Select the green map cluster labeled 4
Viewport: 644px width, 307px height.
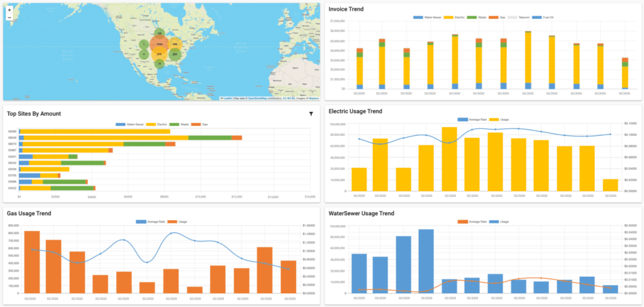[143, 54]
